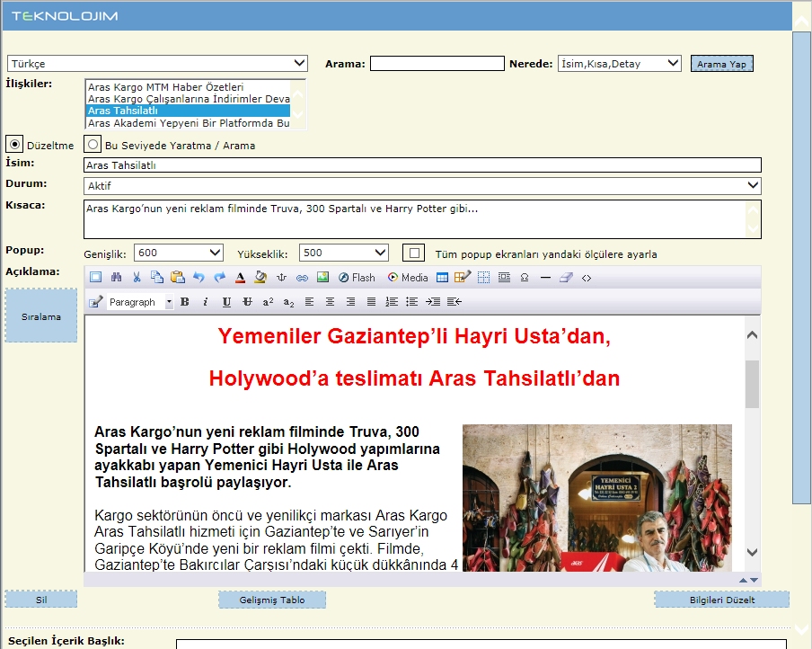Viewport: 812px width, 649px height.
Task: Justify the text fully
Action: [371, 302]
